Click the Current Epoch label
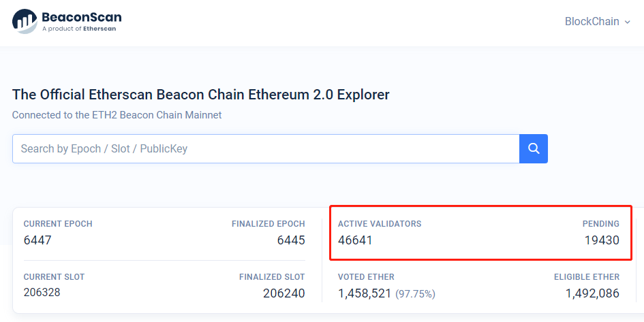This screenshot has height=322, width=644. click(x=58, y=223)
